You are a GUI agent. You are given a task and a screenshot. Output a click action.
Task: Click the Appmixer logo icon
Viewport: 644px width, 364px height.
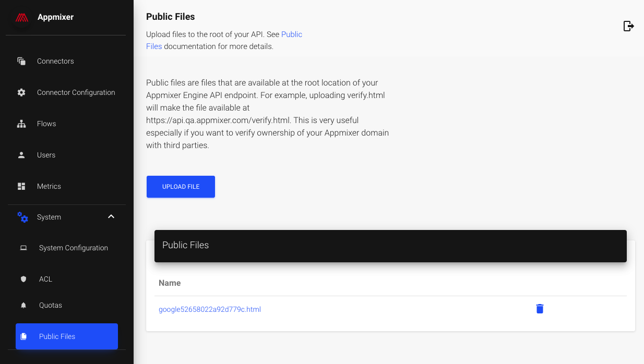click(21, 17)
